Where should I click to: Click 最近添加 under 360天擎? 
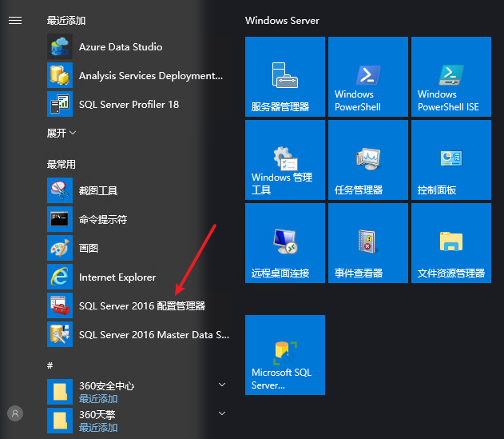tap(98, 428)
